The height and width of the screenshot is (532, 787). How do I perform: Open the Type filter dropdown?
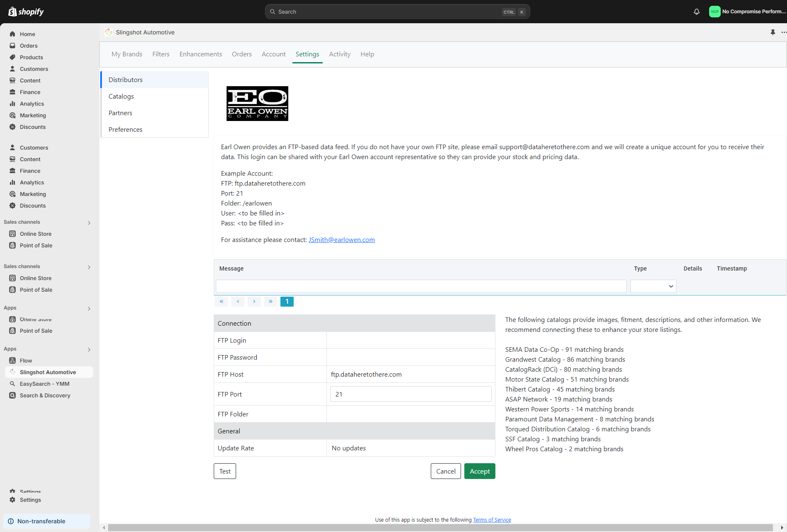653,286
